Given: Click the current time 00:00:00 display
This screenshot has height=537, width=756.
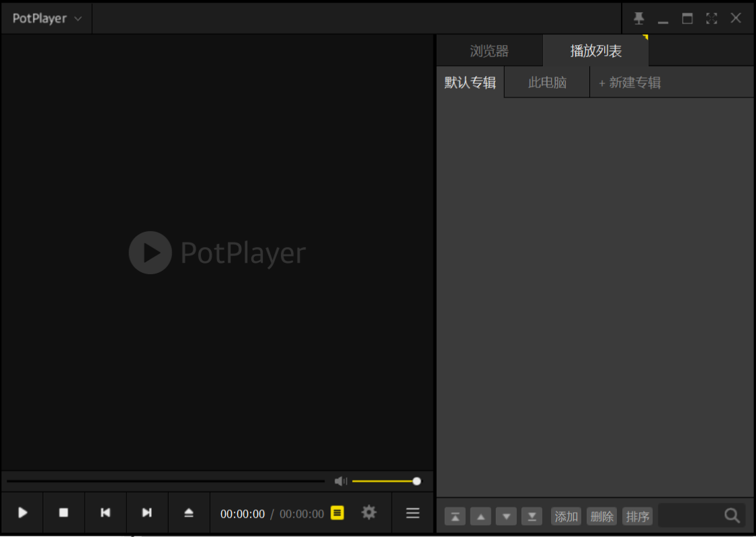Looking at the screenshot, I should tap(243, 514).
